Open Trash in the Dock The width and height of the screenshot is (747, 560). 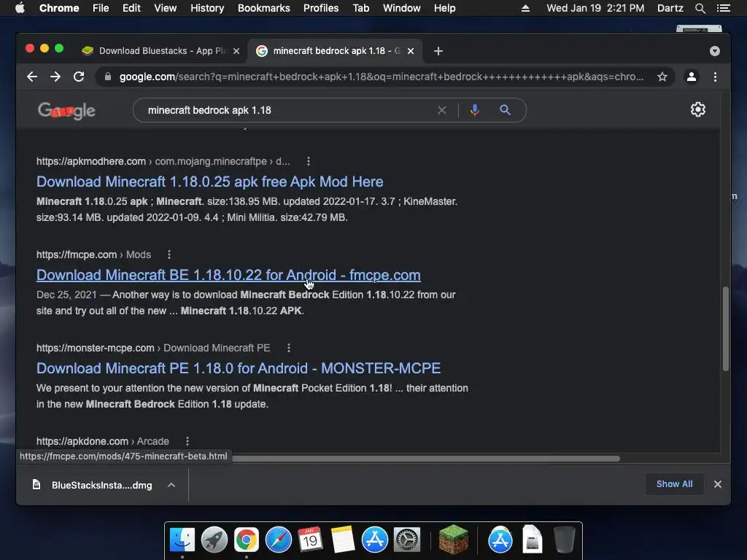click(564, 540)
